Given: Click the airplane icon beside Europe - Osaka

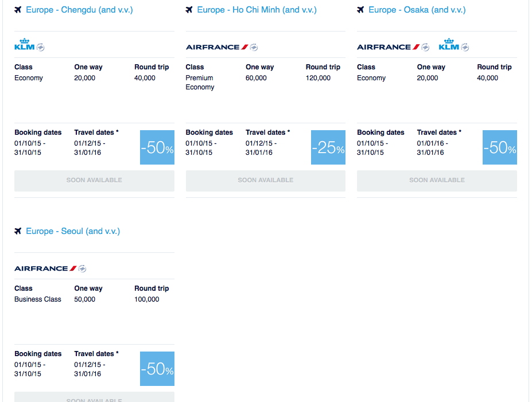Looking at the screenshot, I should pyautogui.click(x=360, y=10).
